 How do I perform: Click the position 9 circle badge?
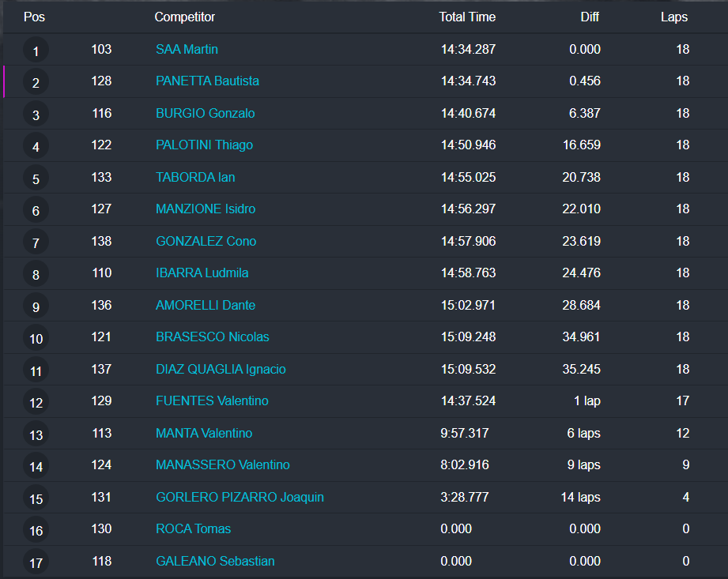pos(36,307)
